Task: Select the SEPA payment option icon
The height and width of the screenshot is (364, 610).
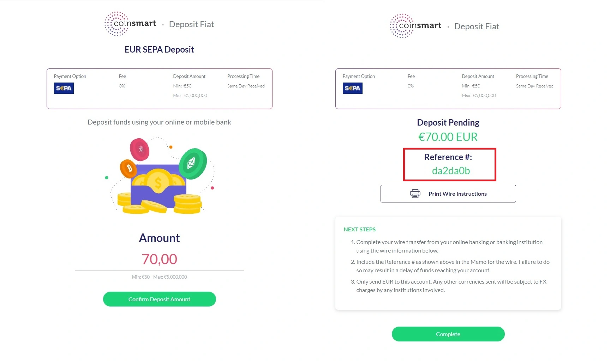Action: [64, 88]
